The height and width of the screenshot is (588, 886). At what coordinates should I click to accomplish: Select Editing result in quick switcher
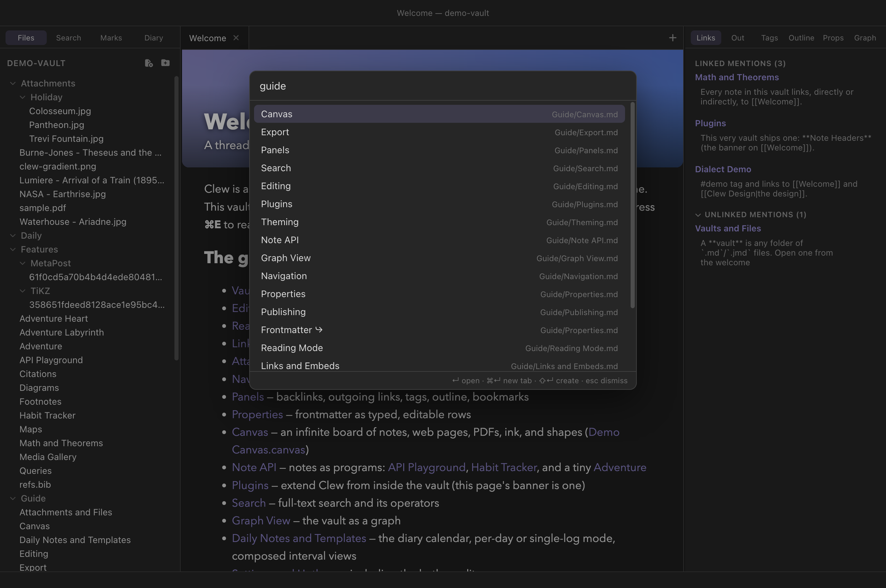click(x=440, y=186)
